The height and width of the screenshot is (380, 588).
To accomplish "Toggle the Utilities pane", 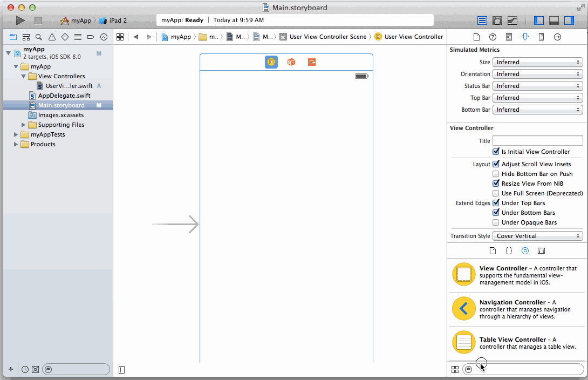I will click(x=569, y=21).
